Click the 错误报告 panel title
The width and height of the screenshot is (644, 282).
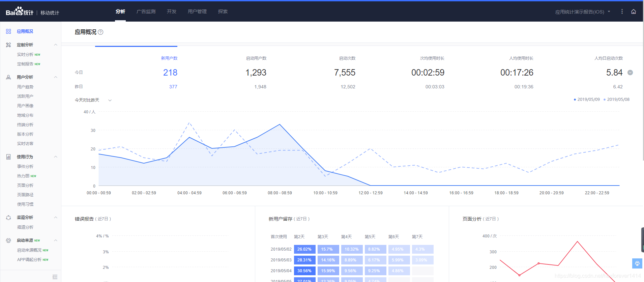coord(84,219)
